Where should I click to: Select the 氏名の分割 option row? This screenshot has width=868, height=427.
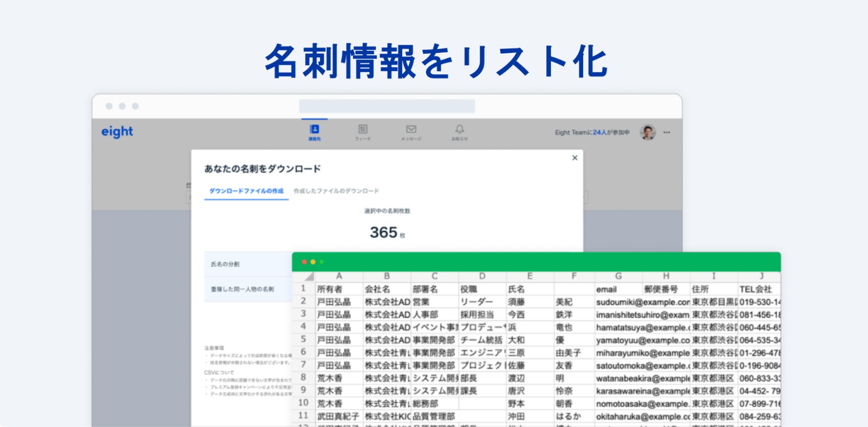click(248, 264)
